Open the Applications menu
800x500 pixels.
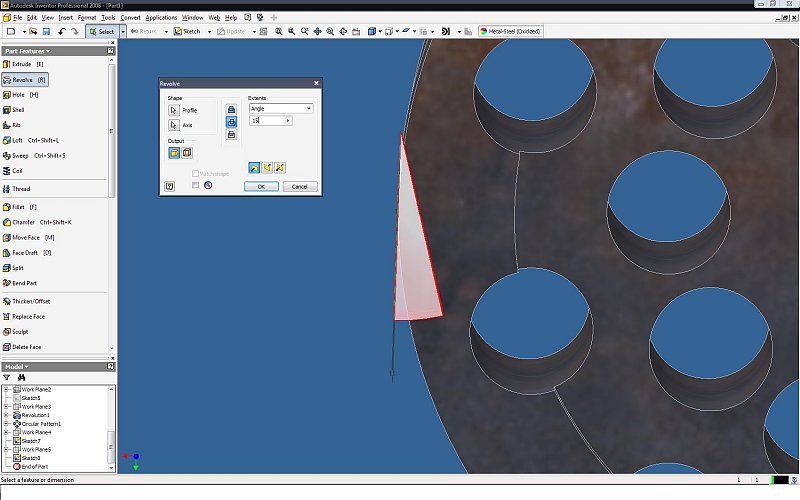point(161,18)
